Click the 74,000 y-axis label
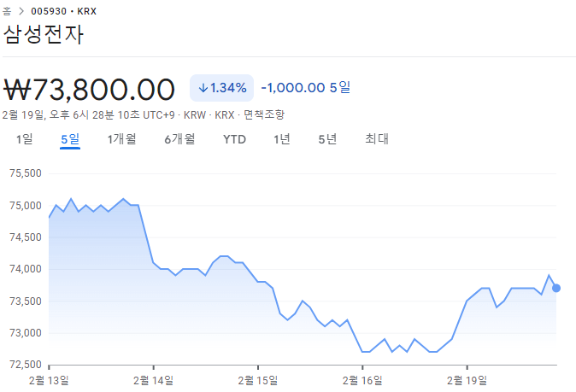 26,269
